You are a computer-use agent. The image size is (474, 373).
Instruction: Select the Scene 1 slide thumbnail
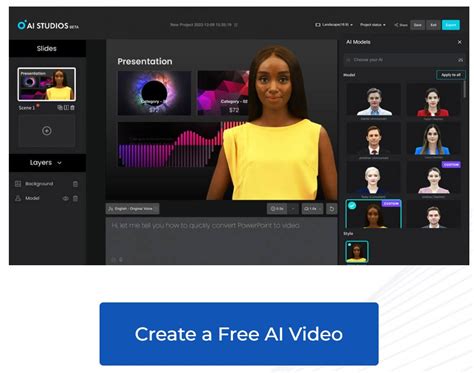pyautogui.click(x=47, y=84)
